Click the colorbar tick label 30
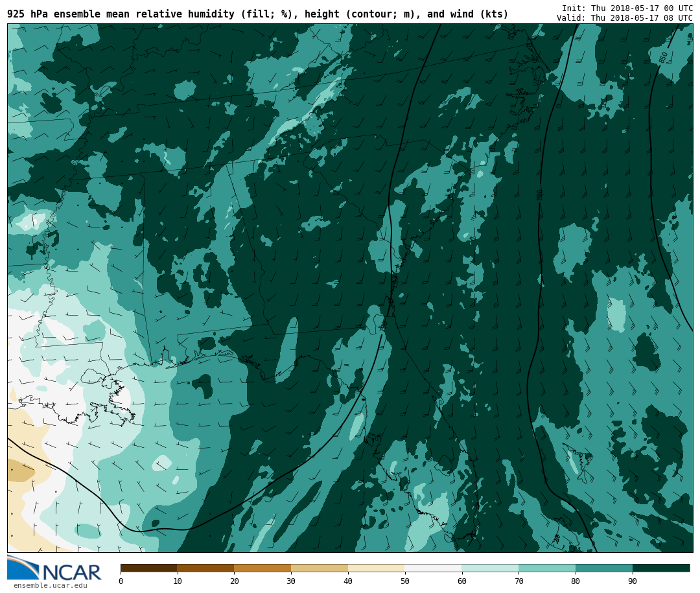This screenshot has width=700, height=593. point(291,581)
